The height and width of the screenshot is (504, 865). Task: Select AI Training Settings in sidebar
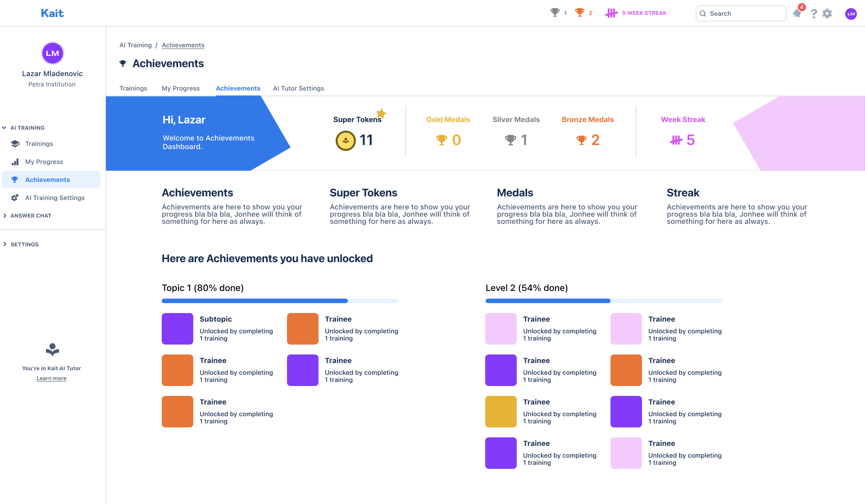point(55,198)
